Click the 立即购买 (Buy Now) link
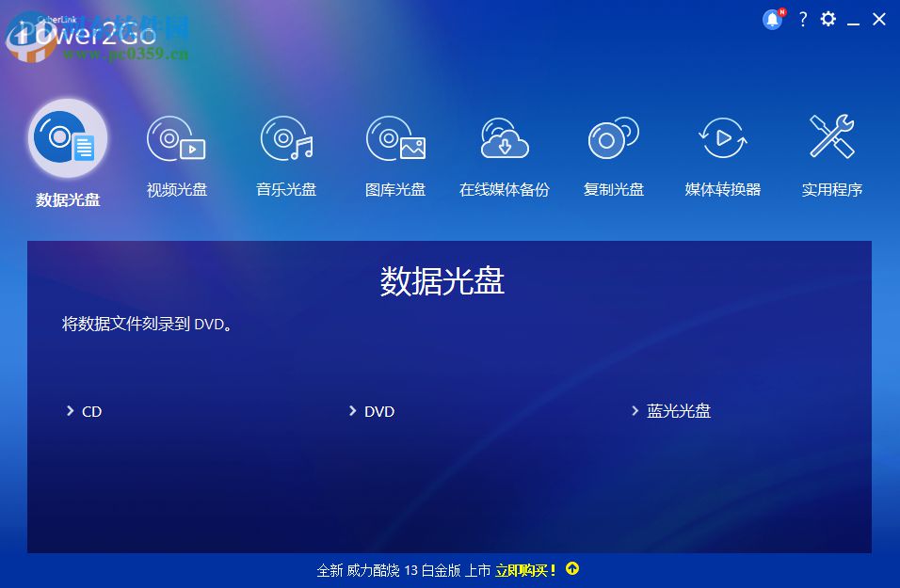 [522, 570]
